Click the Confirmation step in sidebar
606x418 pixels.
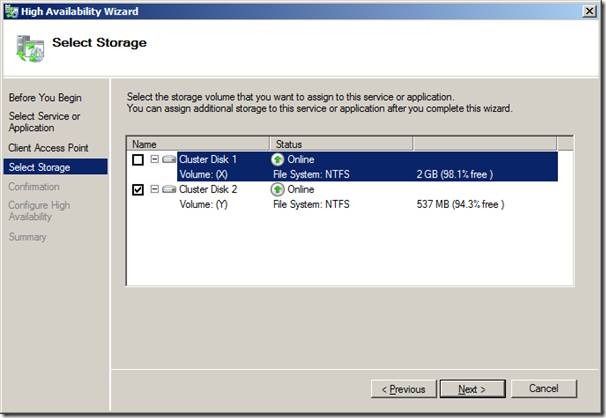click(34, 187)
